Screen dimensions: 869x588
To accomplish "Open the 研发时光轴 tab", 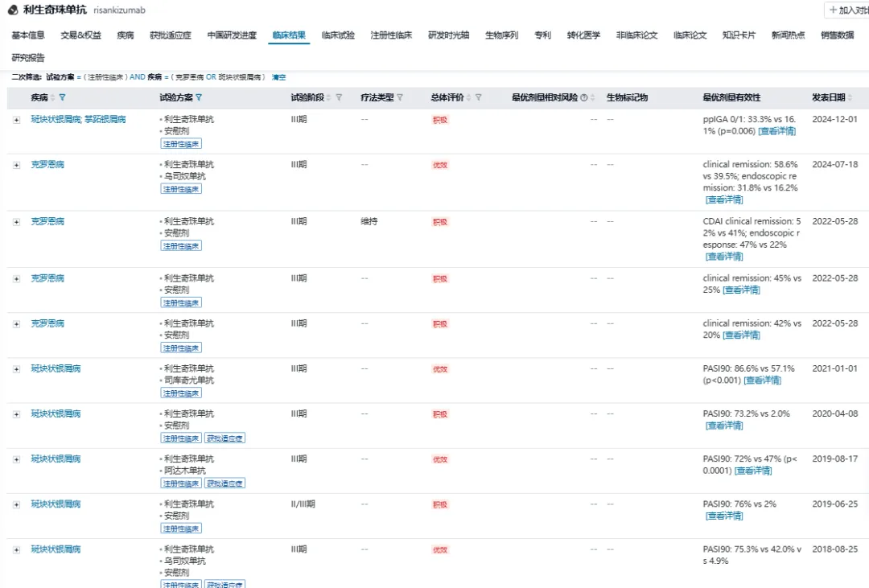I will 448,35.
